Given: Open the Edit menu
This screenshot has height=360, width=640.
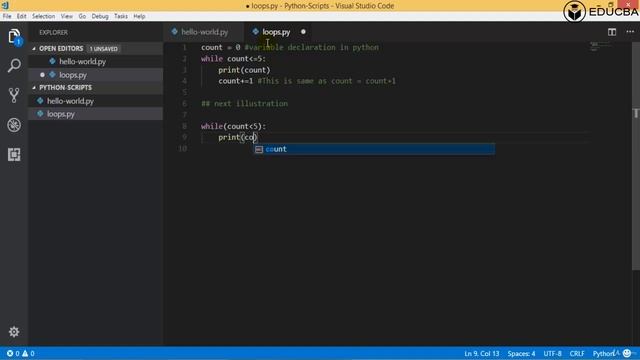Looking at the screenshot, I should (22, 16).
